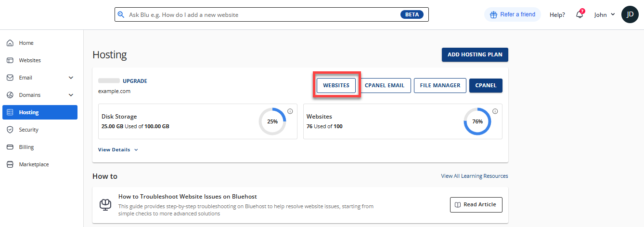This screenshot has width=644, height=227.
Task: Click the troubleshoot article monitor icon
Action: pyautogui.click(x=105, y=204)
